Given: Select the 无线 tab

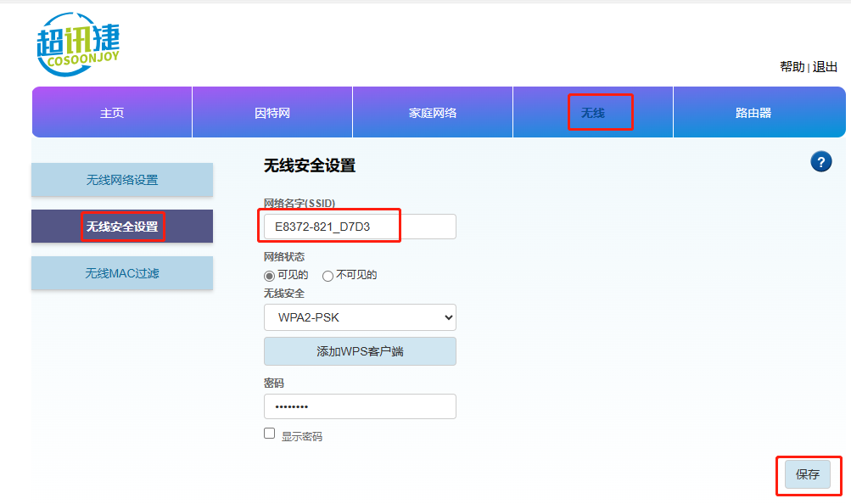Looking at the screenshot, I should tap(592, 113).
